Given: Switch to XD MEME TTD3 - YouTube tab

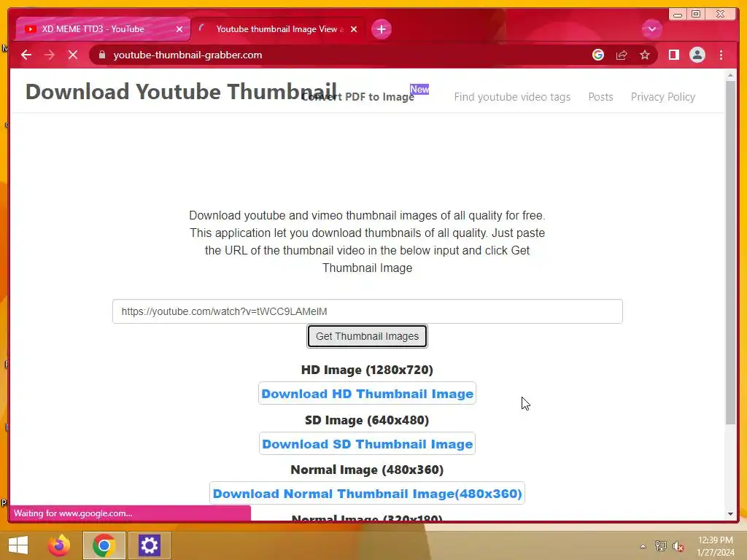Looking at the screenshot, I should [x=103, y=29].
